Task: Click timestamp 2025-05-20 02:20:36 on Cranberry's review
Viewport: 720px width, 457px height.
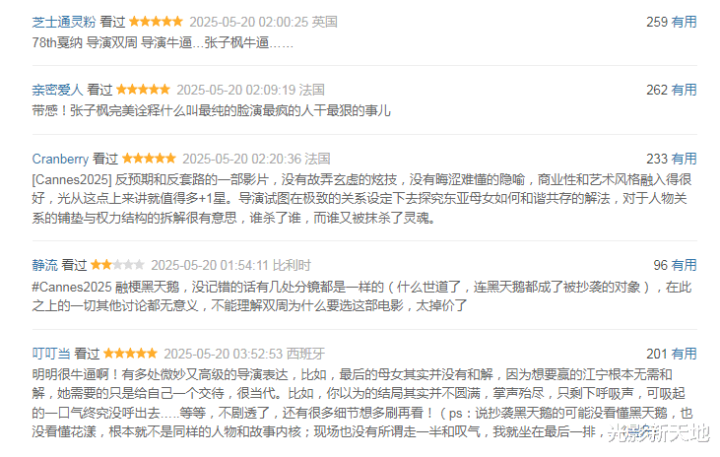Action: click(x=242, y=159)
